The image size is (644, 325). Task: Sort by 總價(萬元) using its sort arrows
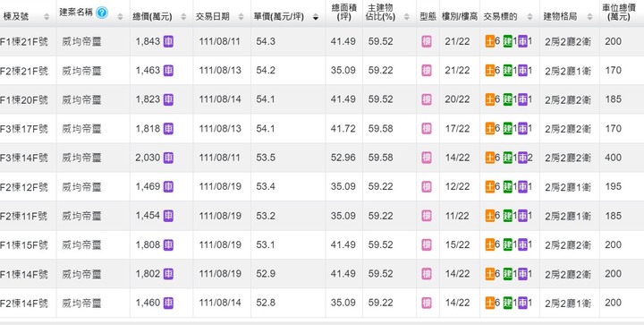coord(183,17)
